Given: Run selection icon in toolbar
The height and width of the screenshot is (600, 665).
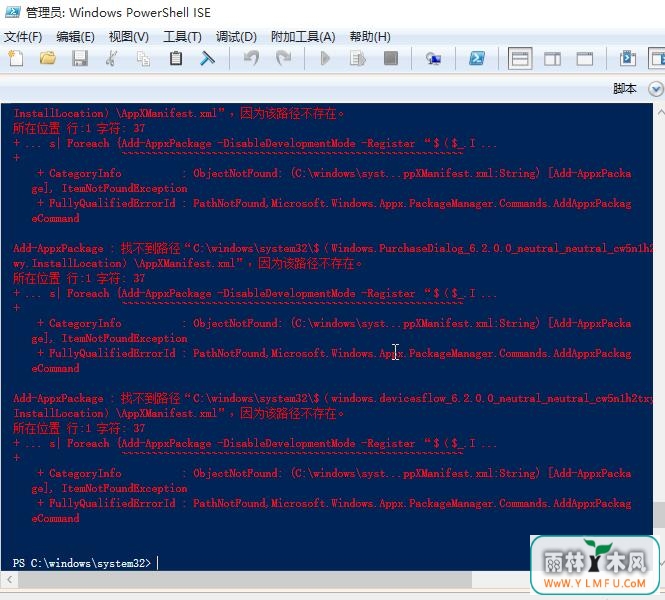Looking at the screenshot, I should pyautogui.click(x=358, y=58).
